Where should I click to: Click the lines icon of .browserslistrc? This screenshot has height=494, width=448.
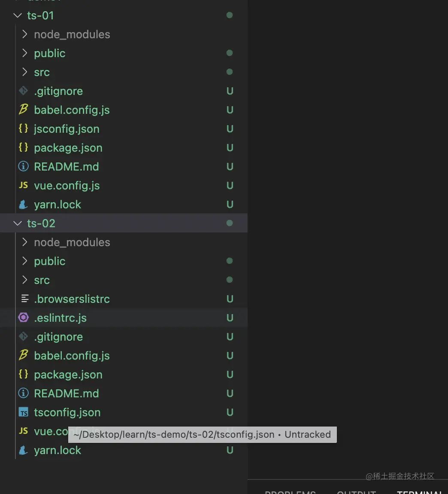(25, 299)
